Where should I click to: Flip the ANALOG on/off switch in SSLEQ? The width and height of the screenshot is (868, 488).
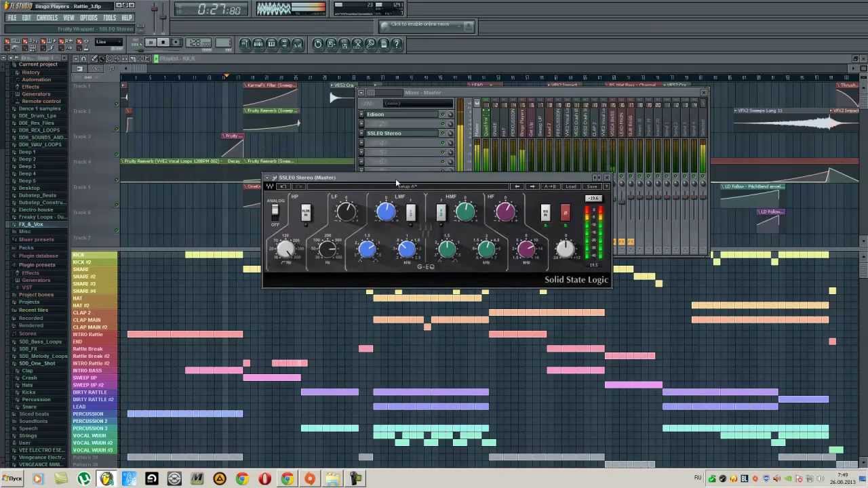pyautogui.click(x=275, y=212)
